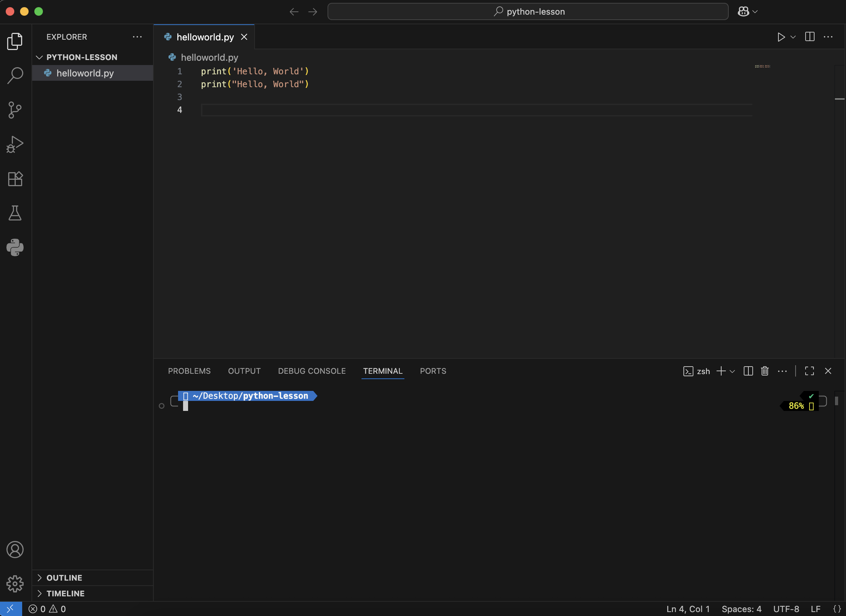Split the terminal panel

[748, 371]
